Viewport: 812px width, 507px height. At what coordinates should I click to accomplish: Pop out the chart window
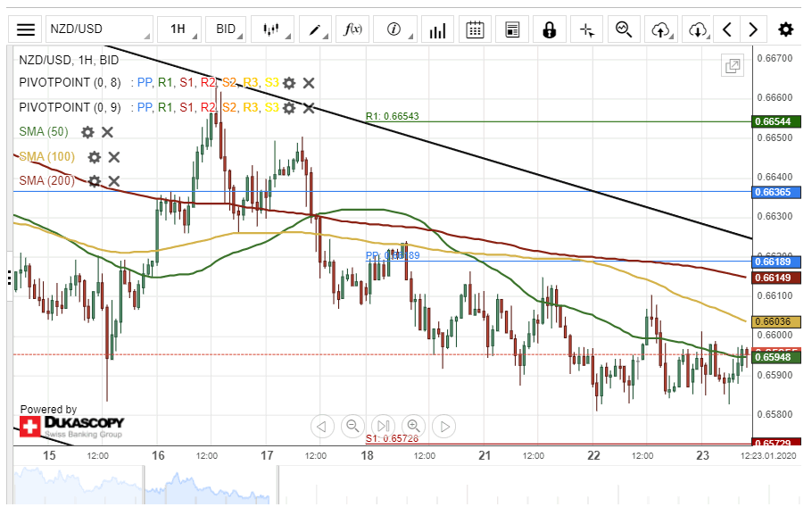pyautogui.click(x=733, y=66)
